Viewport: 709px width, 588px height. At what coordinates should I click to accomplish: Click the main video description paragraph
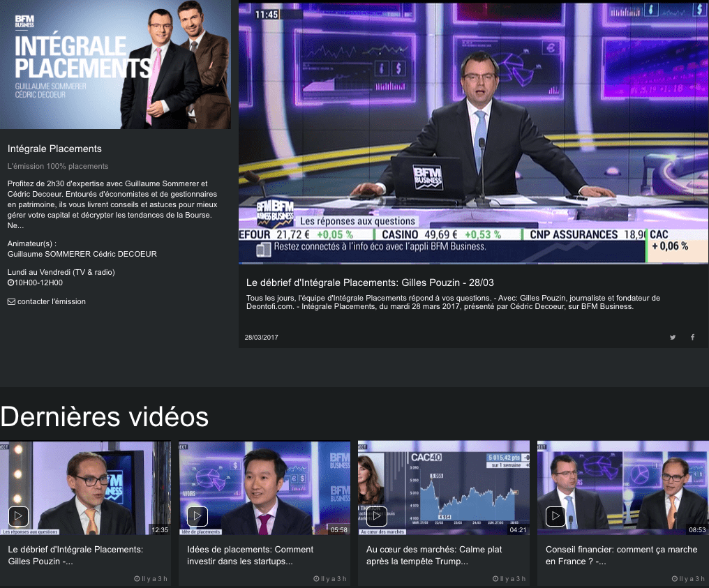453,302
